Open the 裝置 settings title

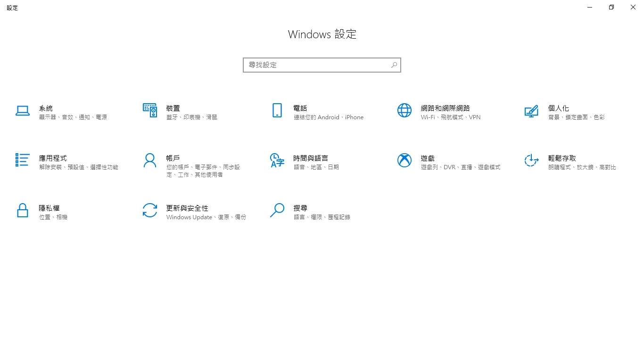tap(173, 108)
